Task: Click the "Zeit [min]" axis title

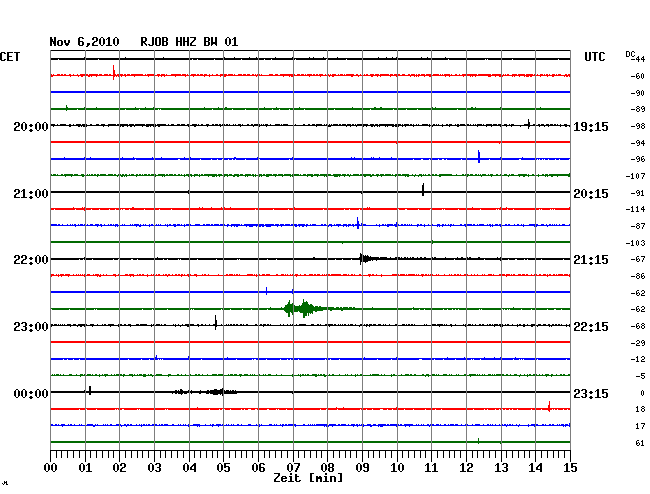Action: 308,478
